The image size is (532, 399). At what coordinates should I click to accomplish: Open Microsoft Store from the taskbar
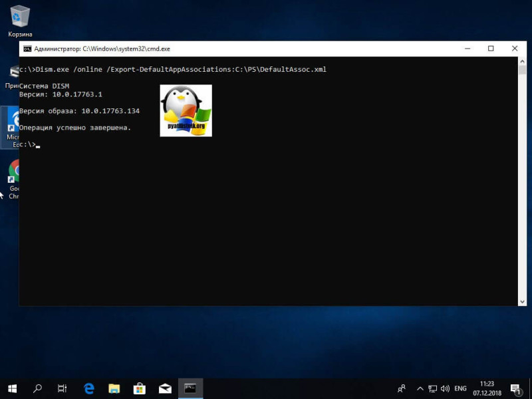click(x=140, y=388)
